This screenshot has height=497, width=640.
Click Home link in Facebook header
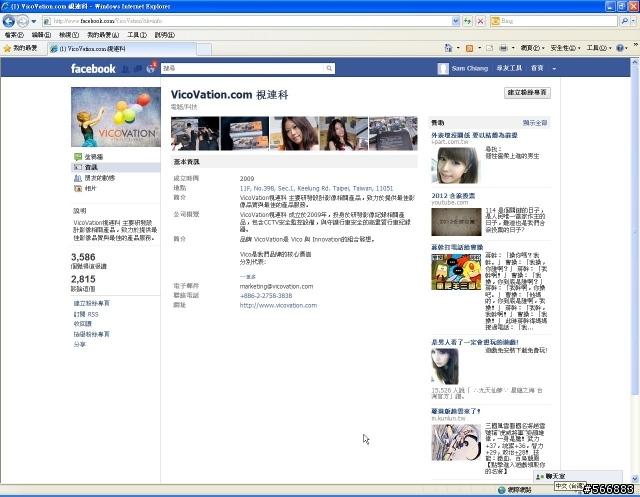point(537,69)
